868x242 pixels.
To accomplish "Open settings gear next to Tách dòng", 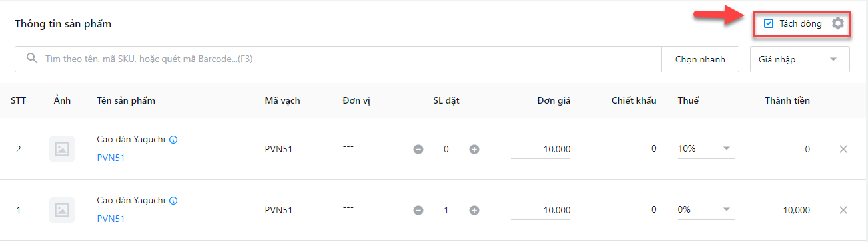I will coord(838,23).
